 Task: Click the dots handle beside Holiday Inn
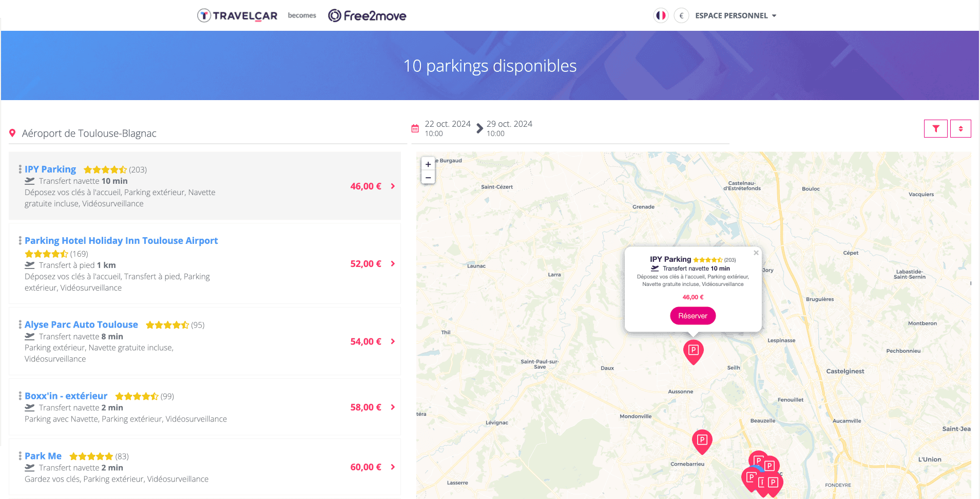(20, 240)
